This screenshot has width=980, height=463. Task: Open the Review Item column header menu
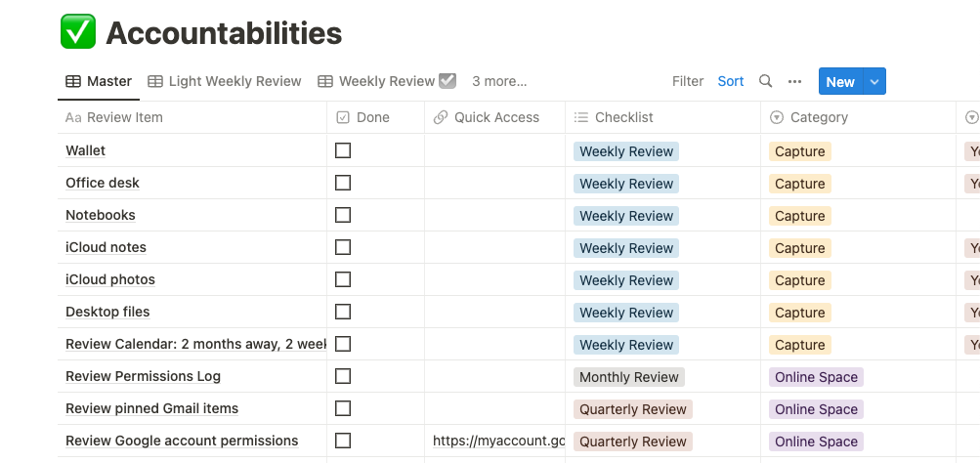(x=114, y=117)
